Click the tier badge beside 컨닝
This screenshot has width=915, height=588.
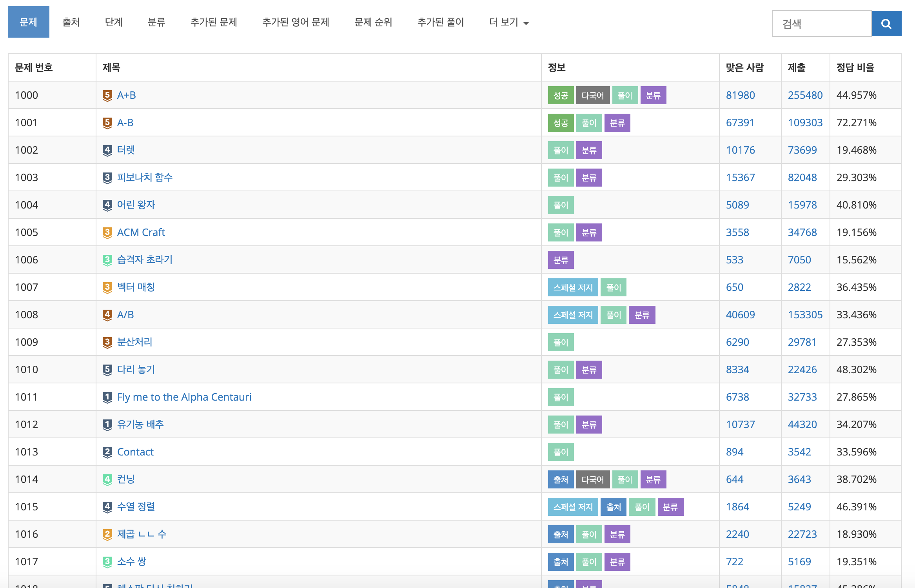coord(107,479)
